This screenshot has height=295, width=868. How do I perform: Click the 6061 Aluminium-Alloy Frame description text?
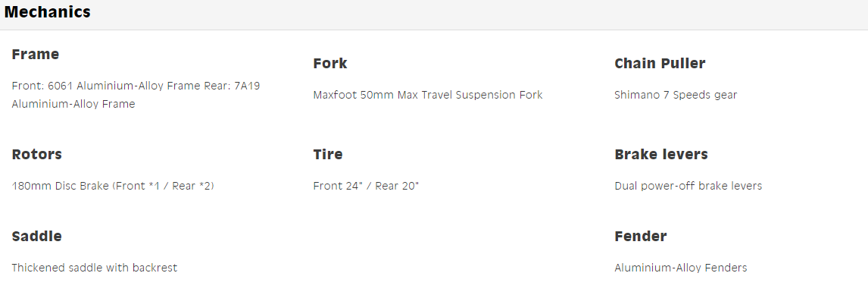(x=136, y=95)
